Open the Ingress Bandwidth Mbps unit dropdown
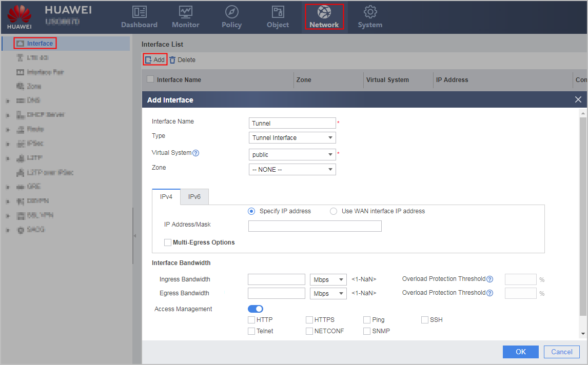This screenshot has height=365, width=588. 328,279
